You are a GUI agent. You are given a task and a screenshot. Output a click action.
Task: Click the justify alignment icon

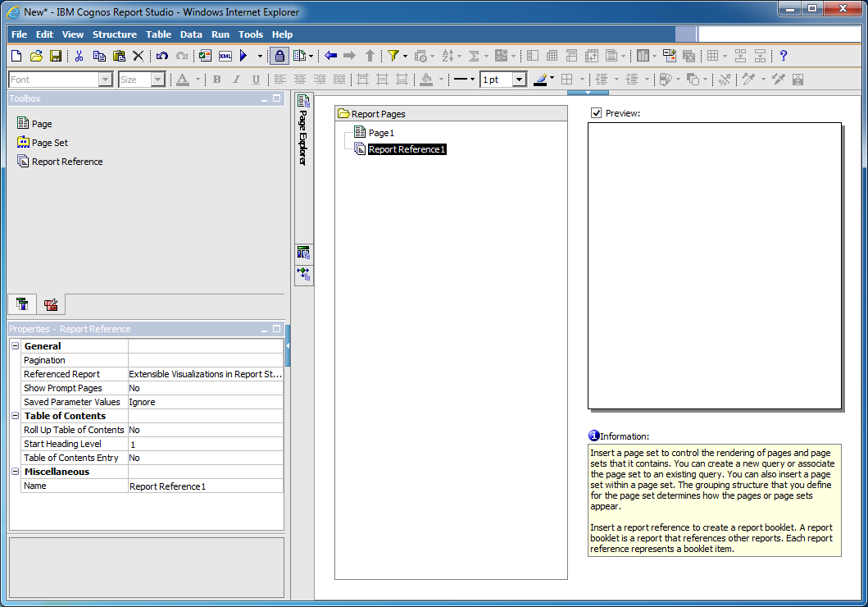[339, 80]
